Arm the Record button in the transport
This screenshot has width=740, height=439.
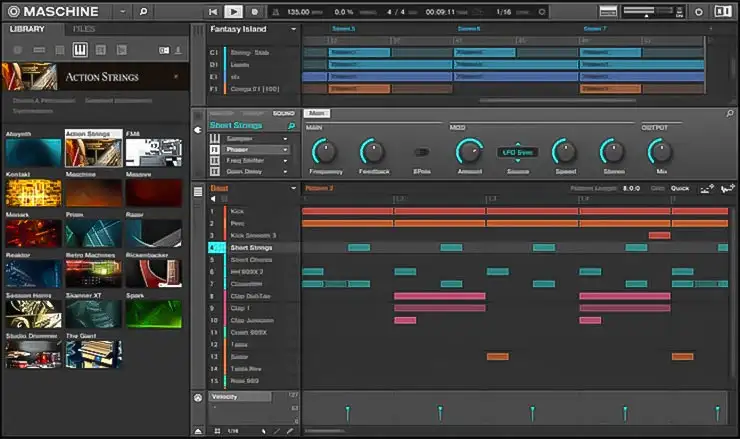pos(255,12)
